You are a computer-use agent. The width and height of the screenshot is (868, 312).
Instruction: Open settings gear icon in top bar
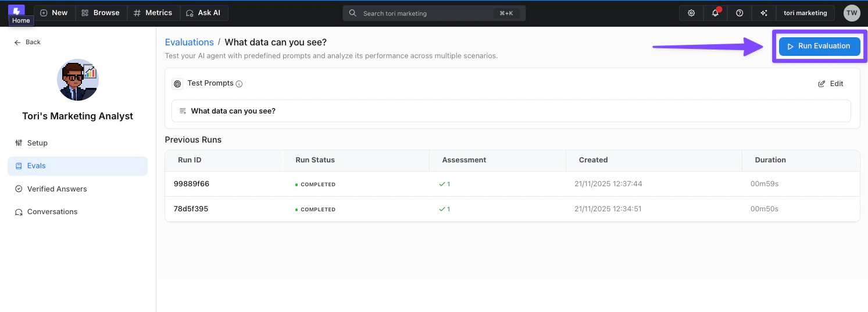click(x=691, y=13)
